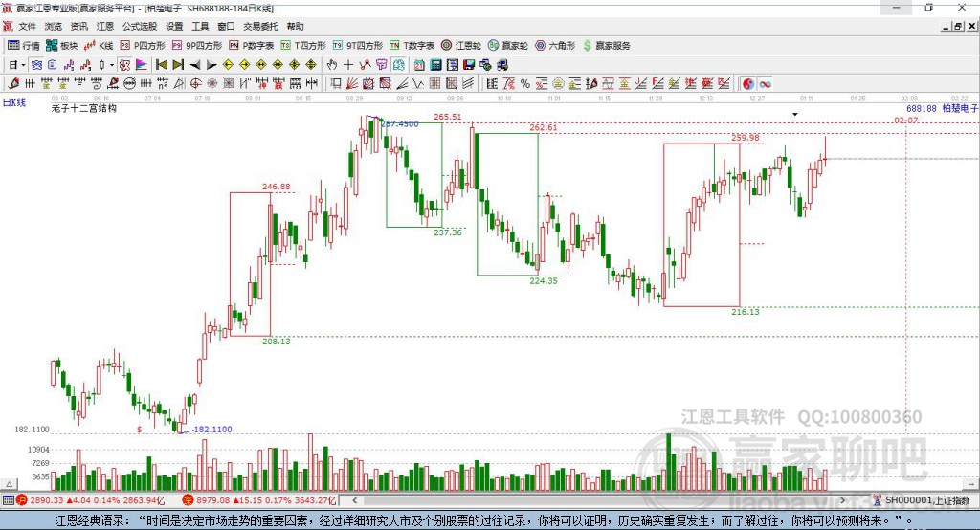Open the 板块 sector view
Screen dimensions: 980x530
pos(62,46)
